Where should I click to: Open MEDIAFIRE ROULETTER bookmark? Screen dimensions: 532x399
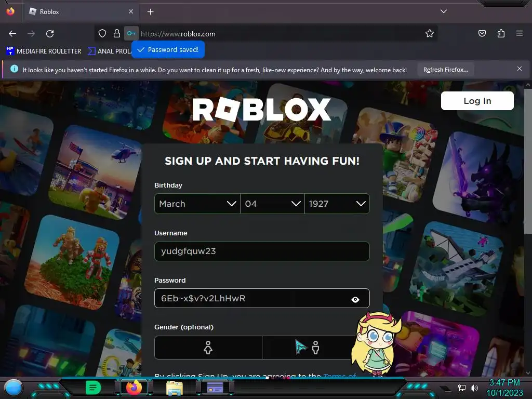44,51
